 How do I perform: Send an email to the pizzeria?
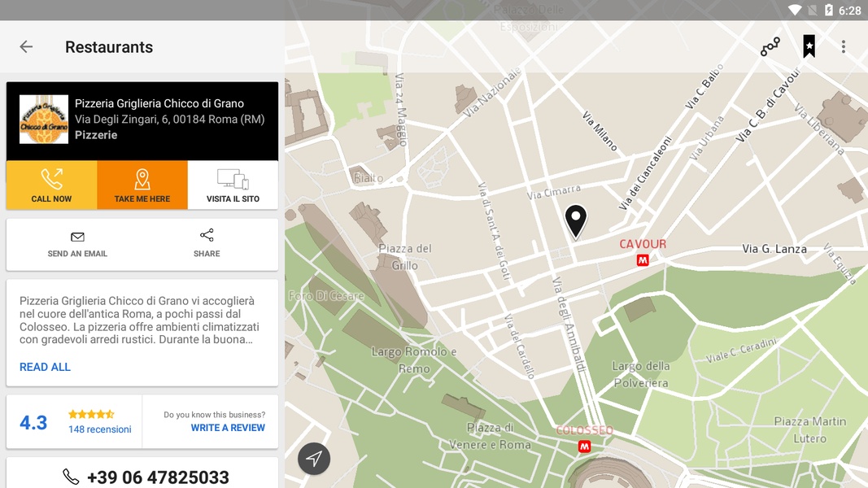77,245
